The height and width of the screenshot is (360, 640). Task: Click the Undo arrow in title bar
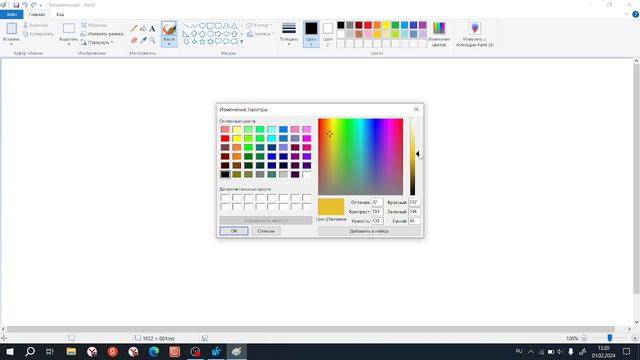tap(25, 5)
